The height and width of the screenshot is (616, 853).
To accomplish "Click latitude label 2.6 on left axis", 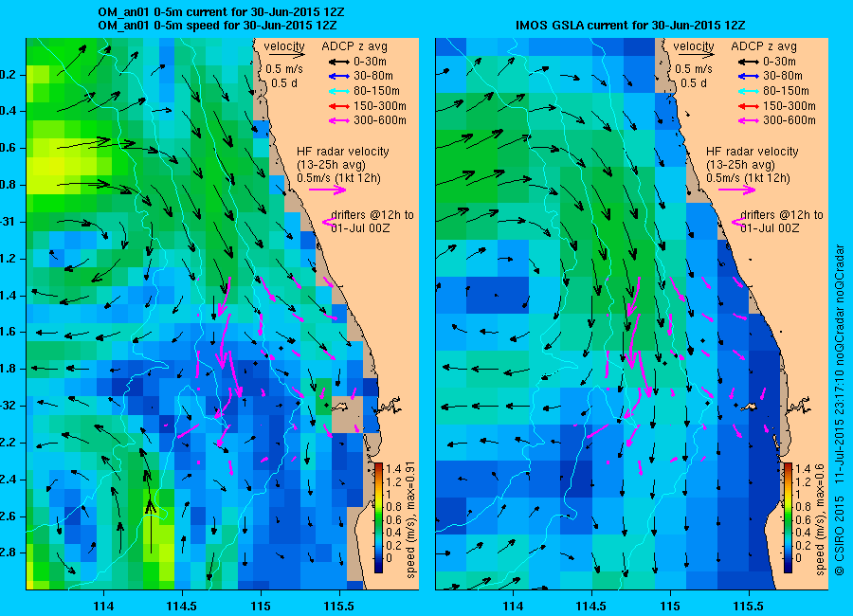I will (8, 516).
